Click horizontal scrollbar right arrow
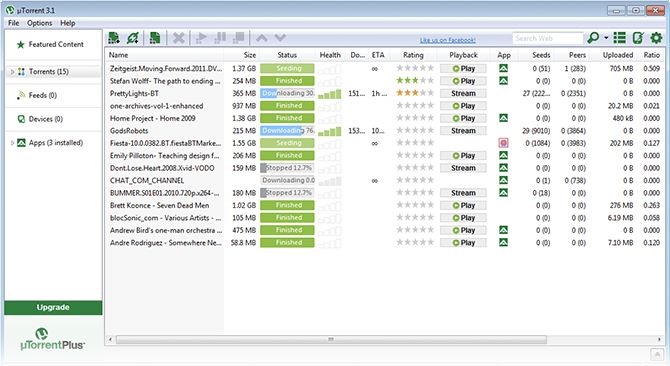Viewport: 670px width, 366px height. (x=659, y=340)
